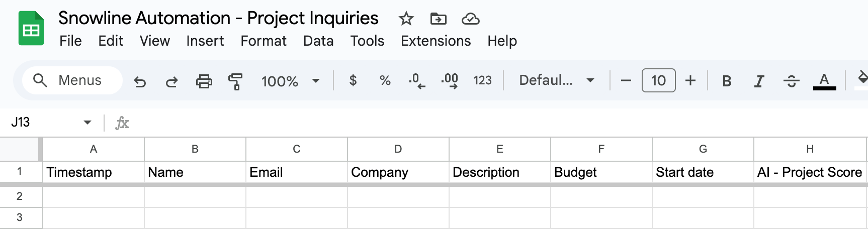The width and height of the screenshot is (868, 229).
Task: Activate the paint format tool
Action: pos(235,81)
